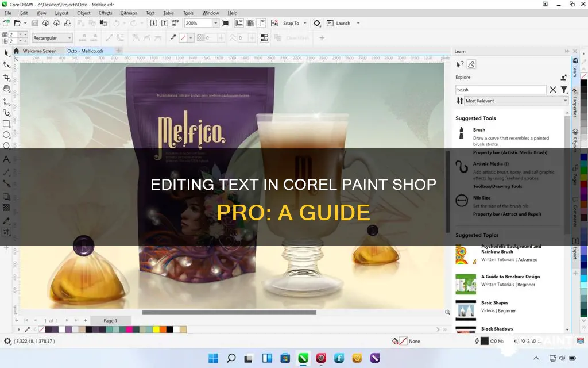This screenshot has height=368, width=588.
Task: Open the Effects menu
Action: click(x=106, y=13)
